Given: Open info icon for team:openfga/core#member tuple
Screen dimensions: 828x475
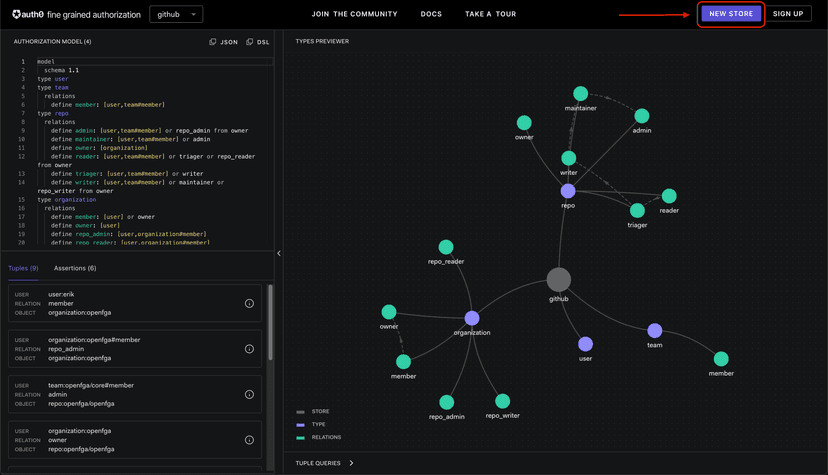Looking at the screenshot, I should pyautogui.click(x=250, y=394).
